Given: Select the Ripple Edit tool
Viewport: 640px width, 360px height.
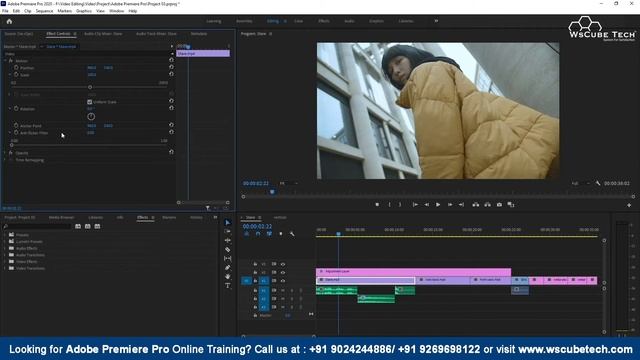Looking at the screenshot, I should tap(228, 240).
